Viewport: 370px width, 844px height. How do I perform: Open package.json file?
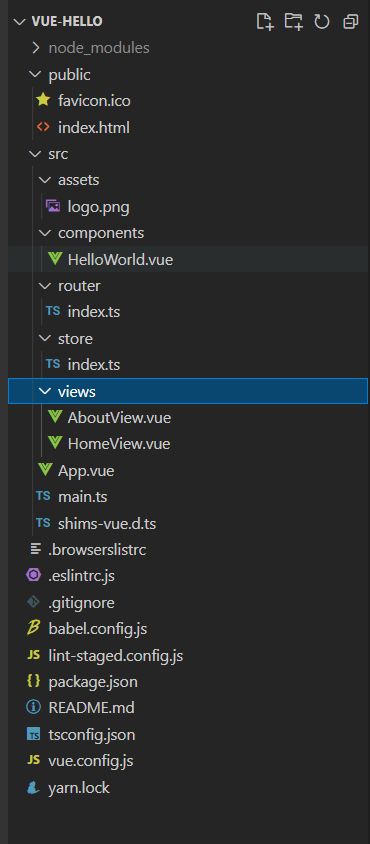coord(93,681)
